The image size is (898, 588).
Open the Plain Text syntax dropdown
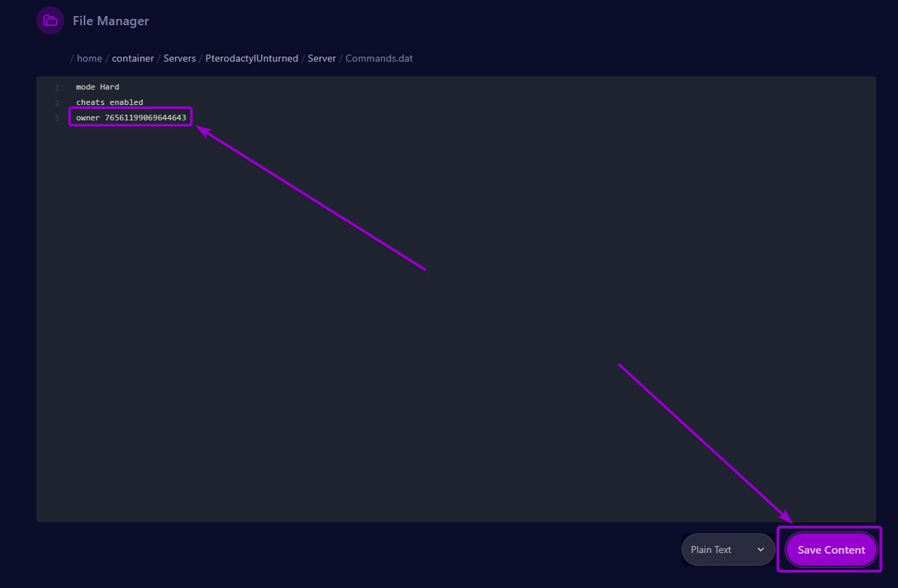click(x=728, y=549)
